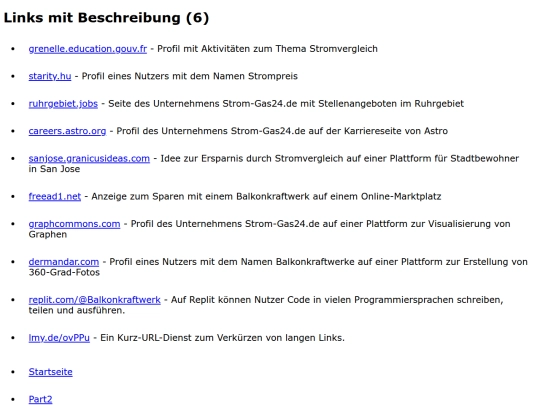The image size is (540, 405).
Task: Click text 'Profil eines Nutzers mit dem Namen Strompreis'
Action: click(x=189, y=76)
